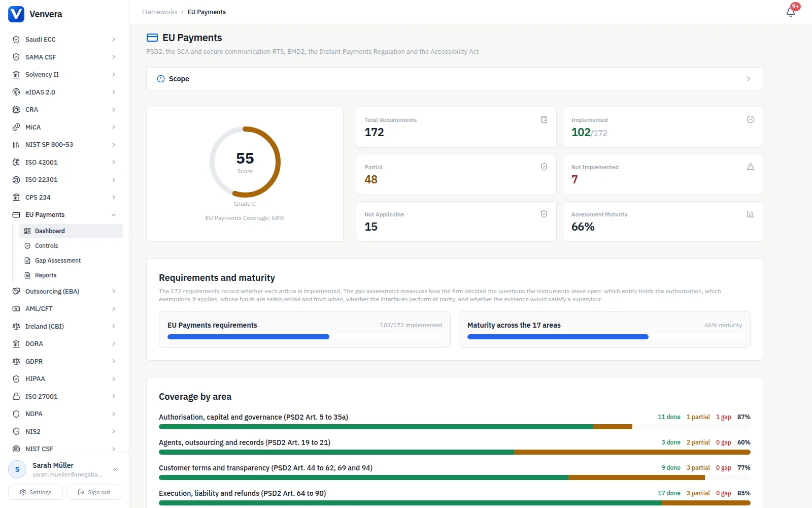Image resolution: width=812 pixels, height=508 pixels.
Task: Click the Assessment Maturity bar chart icon
Action: tap(751, 214)
